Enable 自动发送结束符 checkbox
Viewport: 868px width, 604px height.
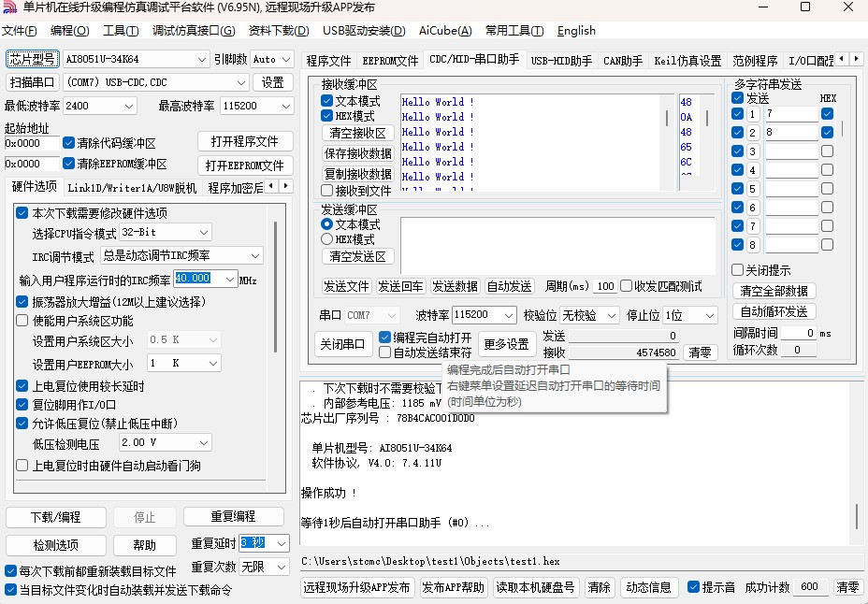pos(384,352)
